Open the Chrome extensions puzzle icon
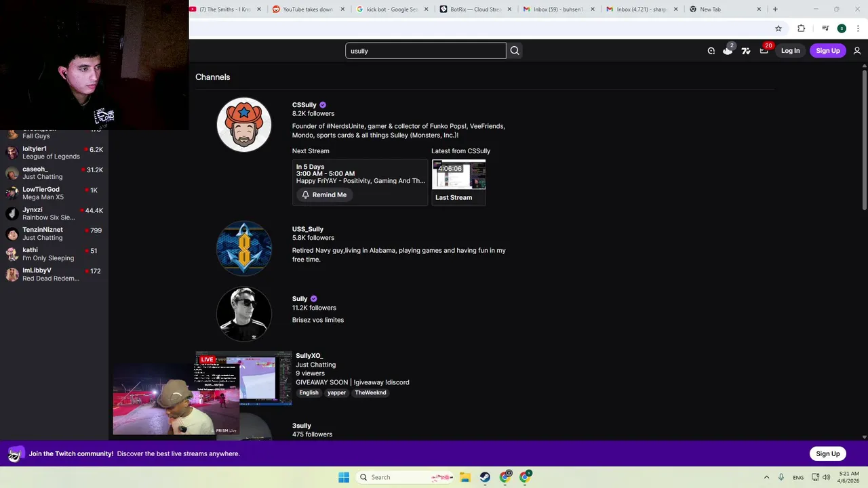The height and width of the screenshot is (488, 868). (802, 28)
